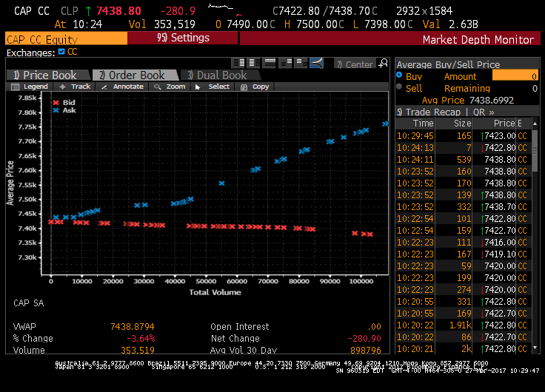The image size is (545, 392).
Task: Click the trade recap scroll down arrow
Action: coord(535,348)
